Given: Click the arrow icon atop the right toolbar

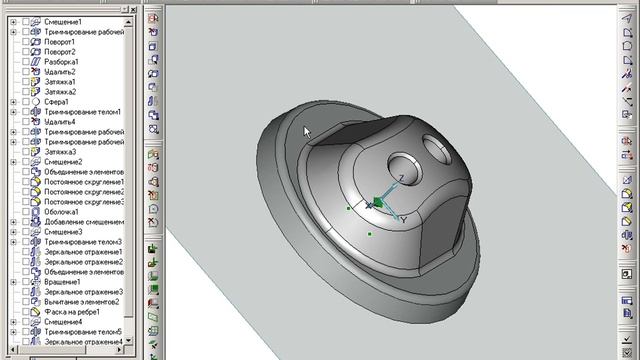Looking at the screenshot, I should coord(627,18).
